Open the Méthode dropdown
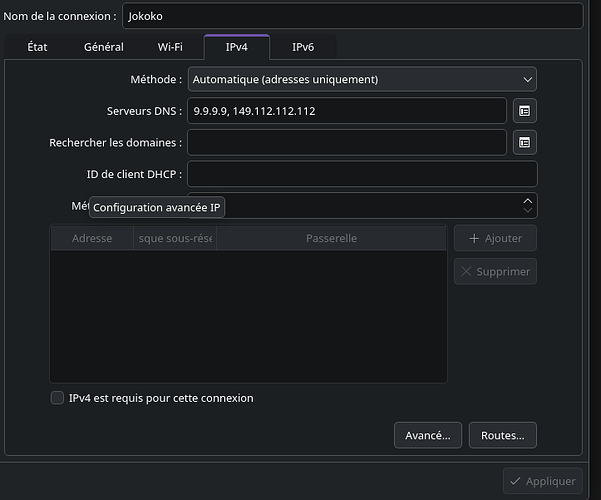This screenshot has width=601, height=500. click(x=362, y=79)
